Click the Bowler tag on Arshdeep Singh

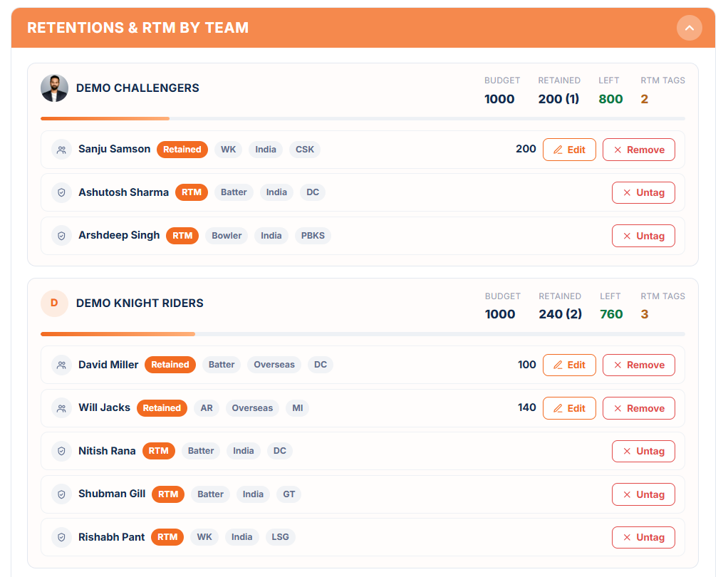click(227, 235)
